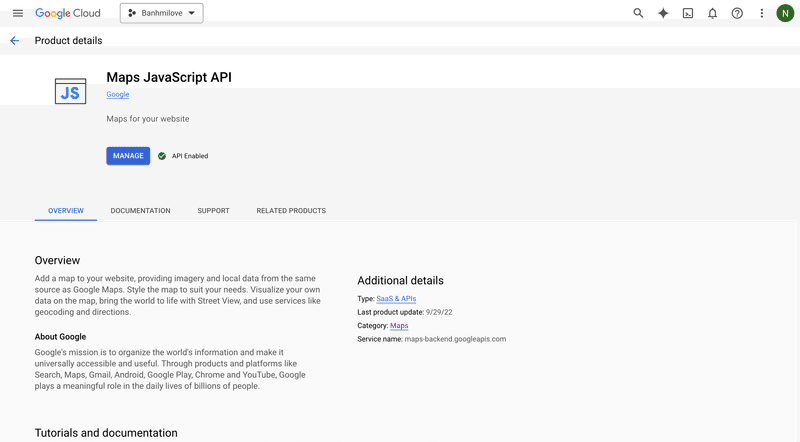Open the three-dot more options menu

click(761, 13)
